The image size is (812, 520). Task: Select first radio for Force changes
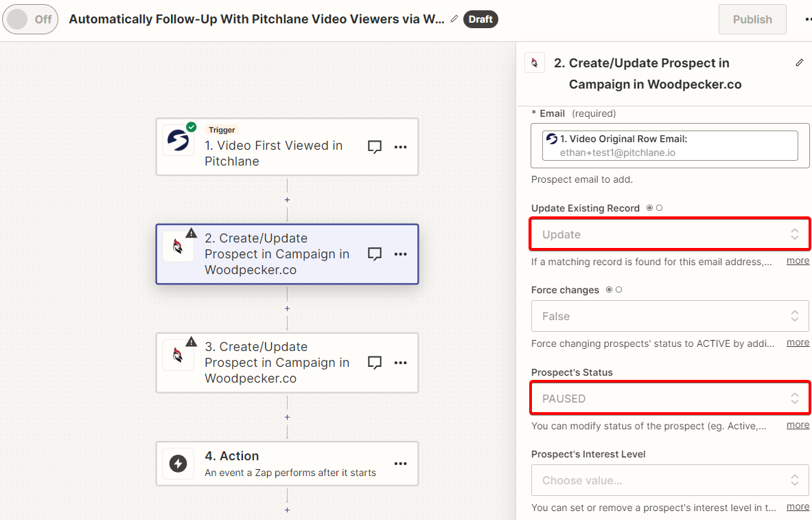pos(609,290)
